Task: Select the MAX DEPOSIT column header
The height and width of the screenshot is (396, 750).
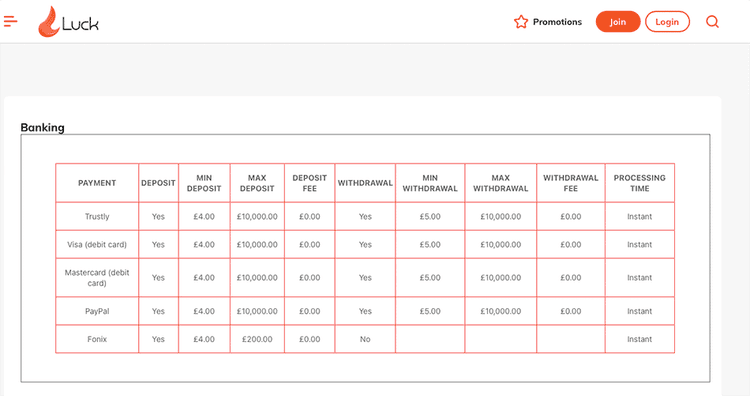Action: (257, 183)
